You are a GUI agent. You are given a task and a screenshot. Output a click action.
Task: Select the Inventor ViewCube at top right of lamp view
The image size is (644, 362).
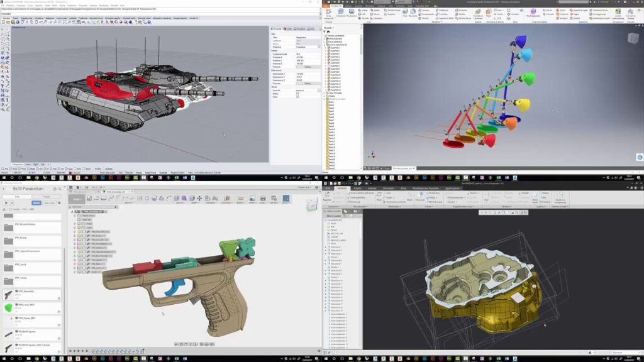point(633,38)
